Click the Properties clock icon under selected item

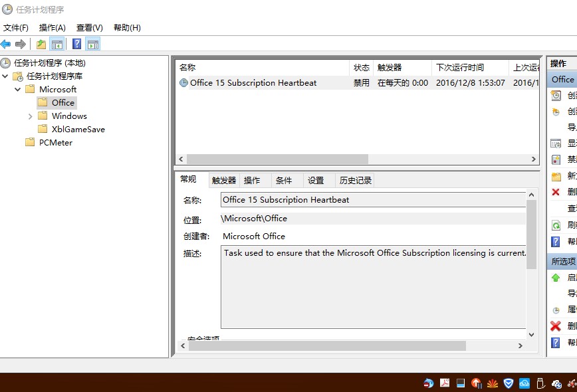tap(556, 310)
